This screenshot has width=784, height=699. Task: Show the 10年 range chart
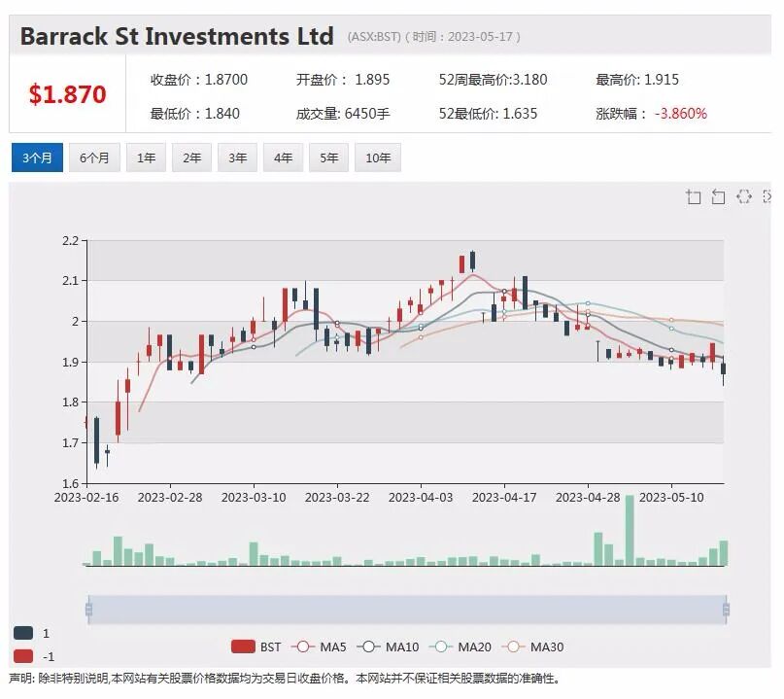pos(378,157)
